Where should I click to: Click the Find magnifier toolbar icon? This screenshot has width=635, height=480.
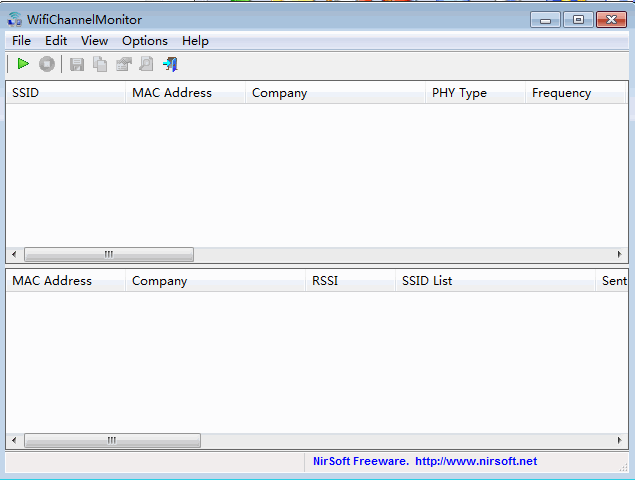tap(146, 64)
